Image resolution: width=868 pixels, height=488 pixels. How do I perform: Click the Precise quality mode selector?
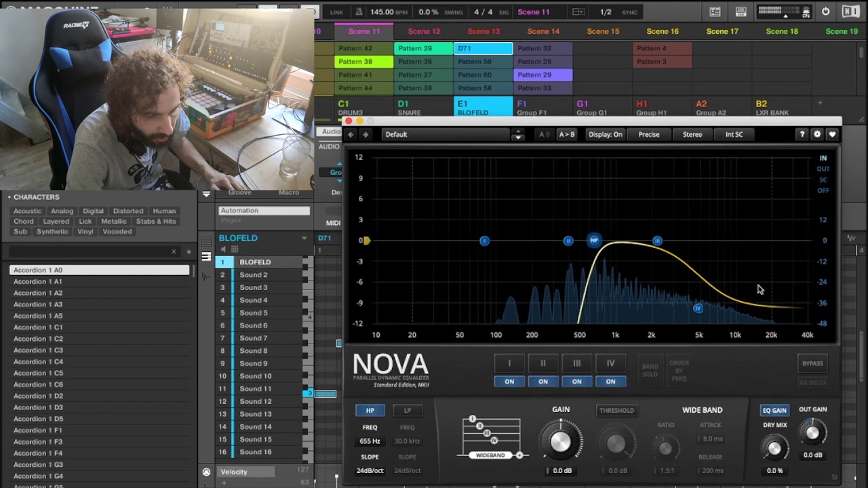pos(649,134)
